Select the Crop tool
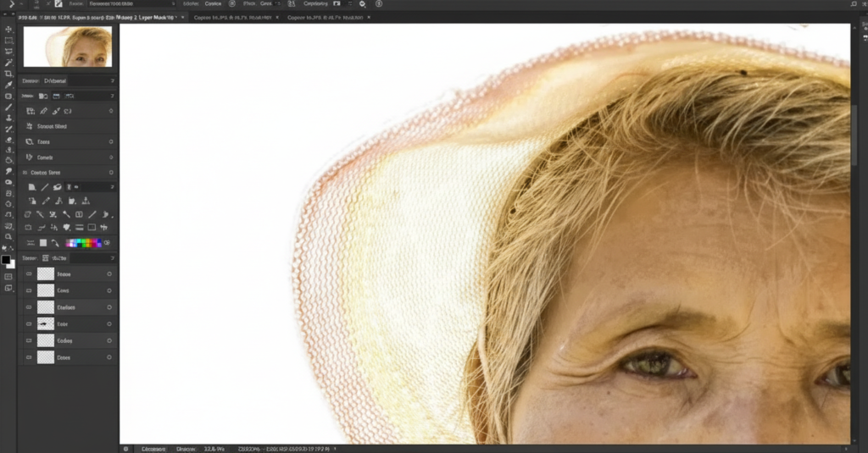Viewport: 868px width, 453px height. click(x=8, y=74)
